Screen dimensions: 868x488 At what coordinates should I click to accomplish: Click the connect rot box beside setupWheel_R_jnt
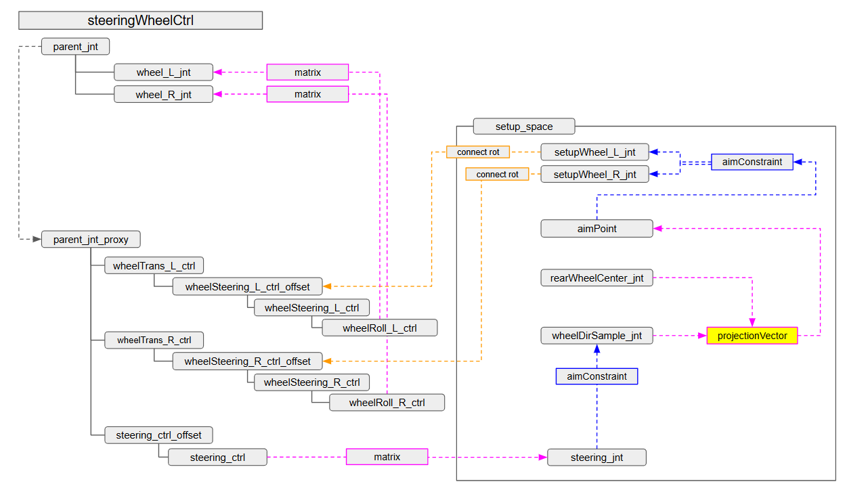click(x=497, y=175)
